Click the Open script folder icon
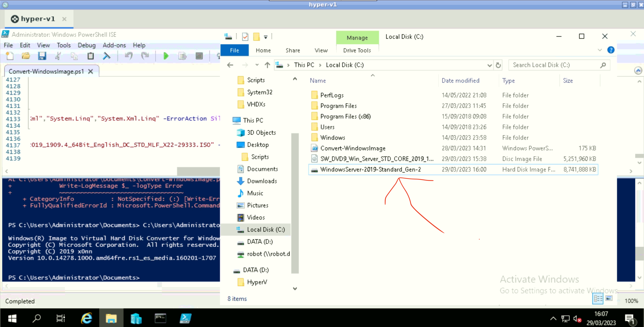The image size is (644, 327). point(26,56)
